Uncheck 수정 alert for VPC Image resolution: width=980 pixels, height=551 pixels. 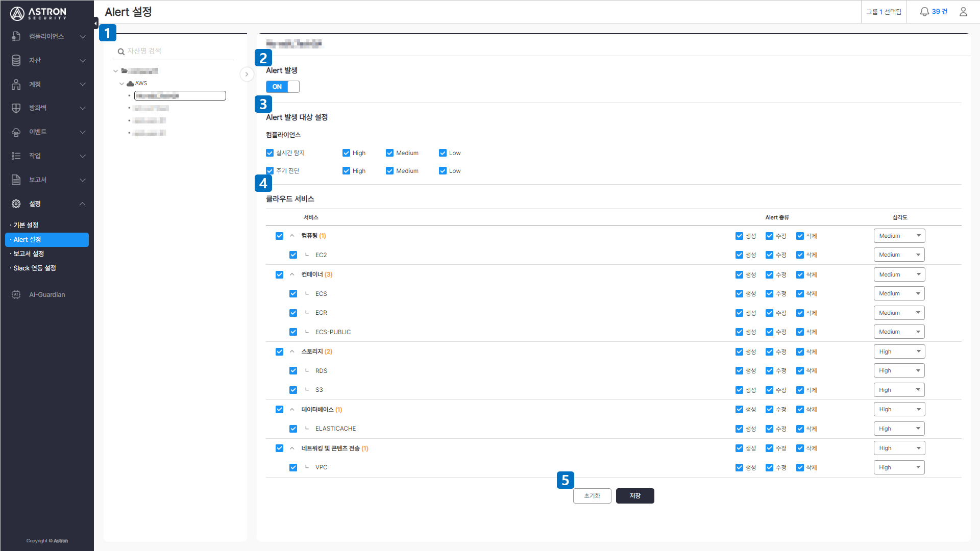[769, 467]
